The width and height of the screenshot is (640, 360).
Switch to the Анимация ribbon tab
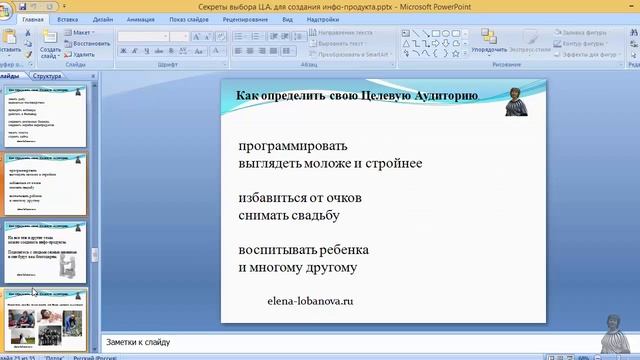tap(140, 19)
